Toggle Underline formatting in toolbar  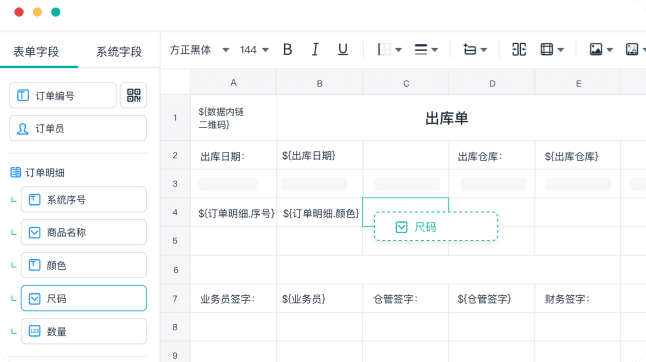pyautogui.click(x=343, y=49)
